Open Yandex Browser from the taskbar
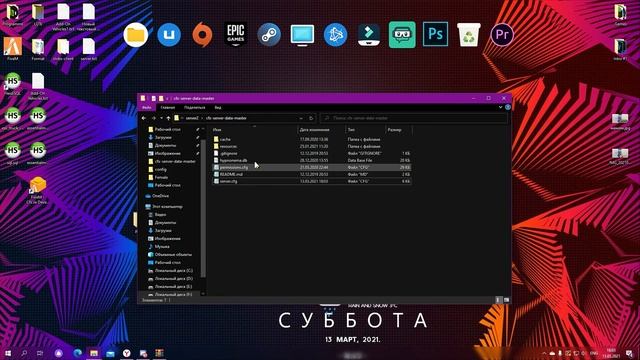This screenshot has width=640, height=360. tap(127, 353)
